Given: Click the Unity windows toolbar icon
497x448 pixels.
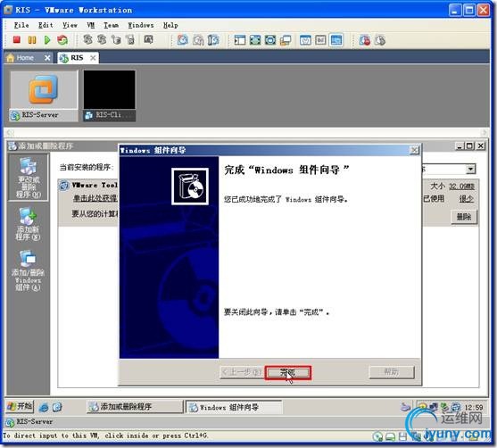Looking at the screenshot, I should tap(286, 40).
